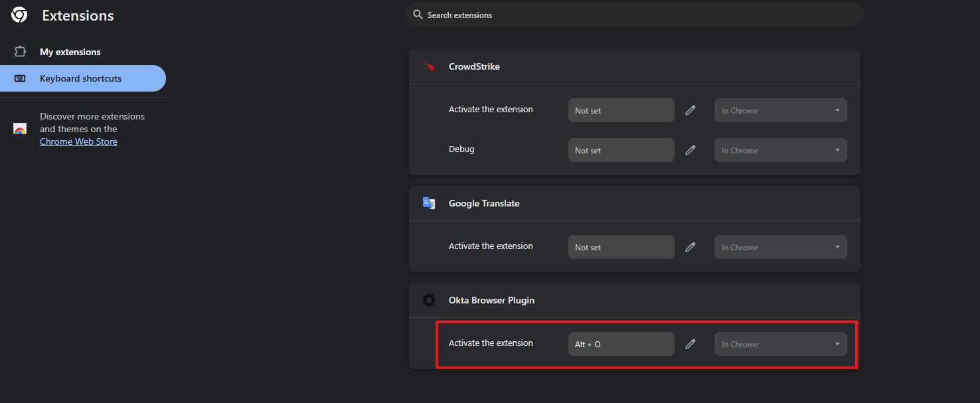
Task: Click the CrowdStrike falcon icon
Action: click(429, 66)
